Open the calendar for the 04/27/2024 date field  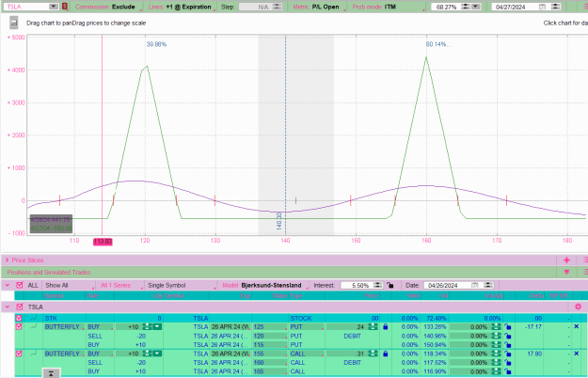542,7
